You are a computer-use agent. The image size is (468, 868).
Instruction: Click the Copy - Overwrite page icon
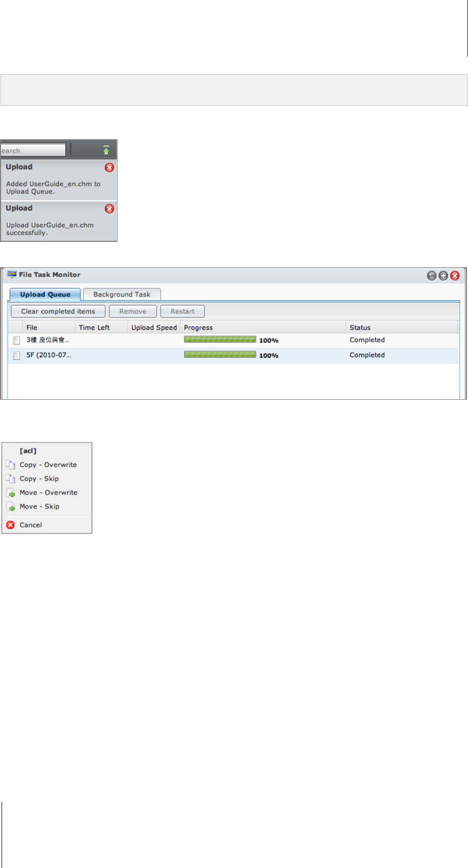pyautogui.click(x=10, y=465)
